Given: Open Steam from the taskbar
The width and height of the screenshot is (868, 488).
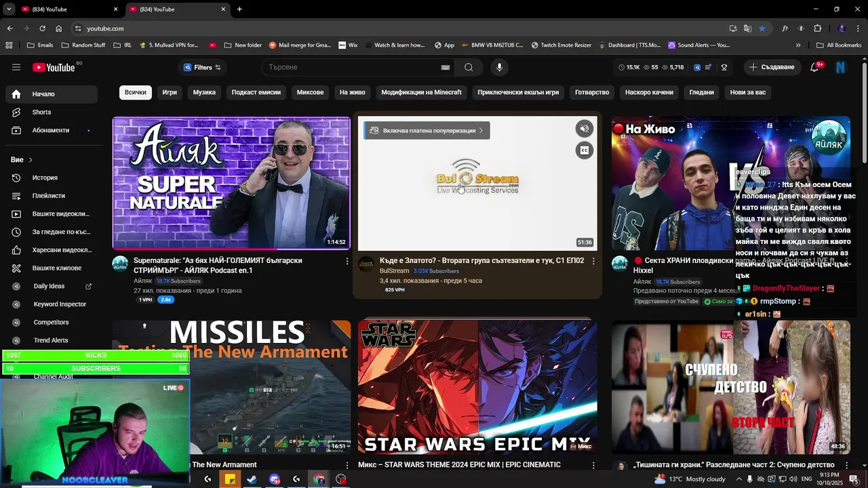Looking at the screenshot, I should (252, 479).
